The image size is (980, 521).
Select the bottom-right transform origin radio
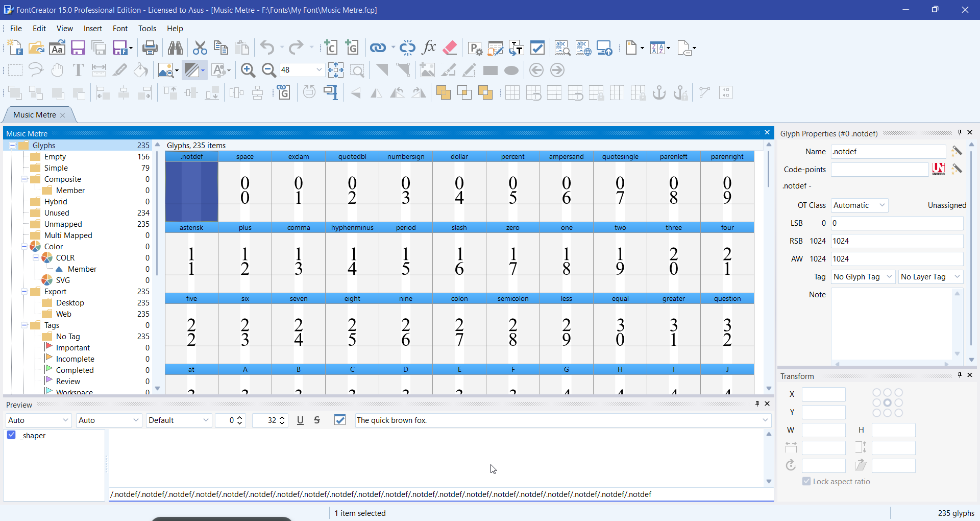(x=899, y=413)
